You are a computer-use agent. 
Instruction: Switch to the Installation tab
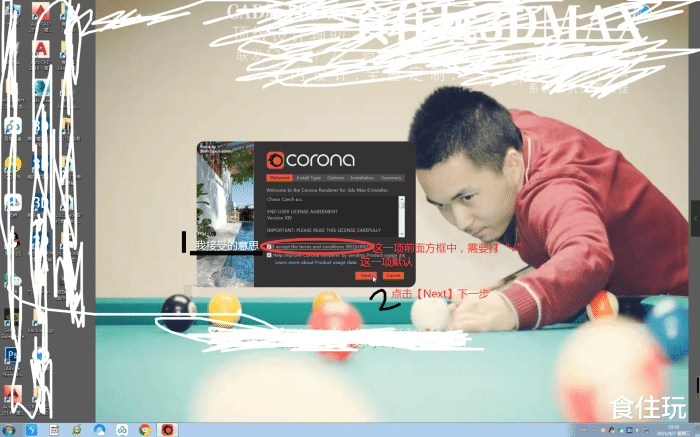(362, 178)
